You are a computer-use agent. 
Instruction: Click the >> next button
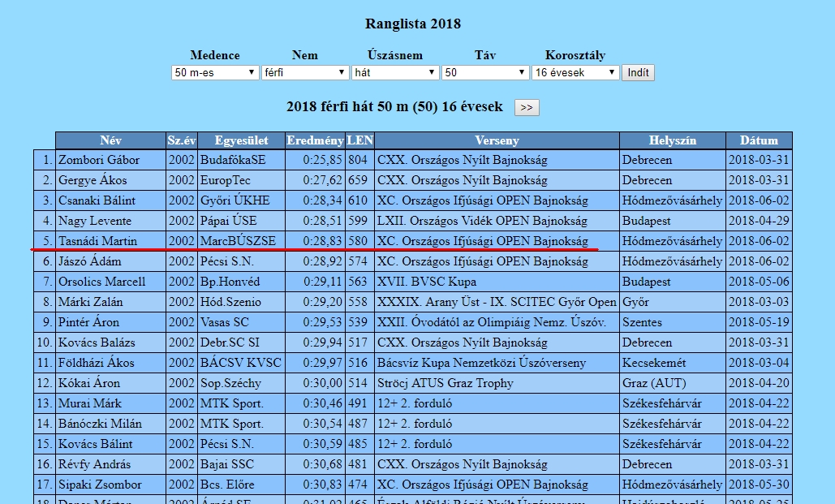pyautogui.click(x=527, y=107)
